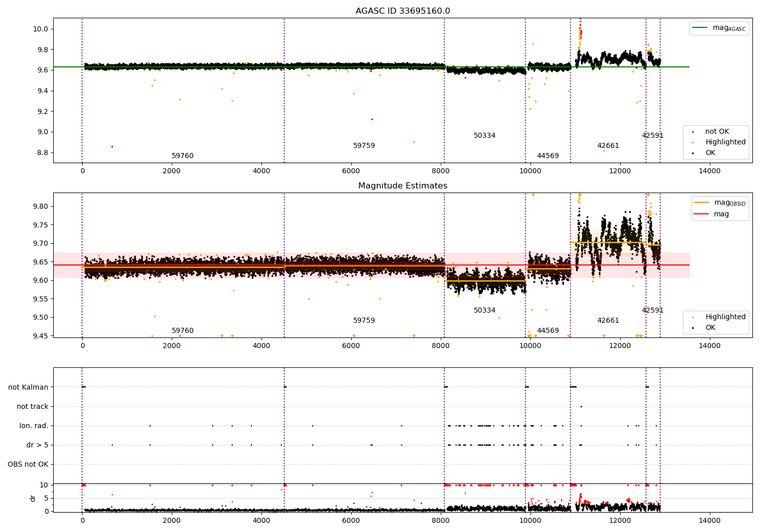Click OBSID label 42591 in Magnitude Estimates plot
This screenshot has height=532, width=760.
pos(653,311)
